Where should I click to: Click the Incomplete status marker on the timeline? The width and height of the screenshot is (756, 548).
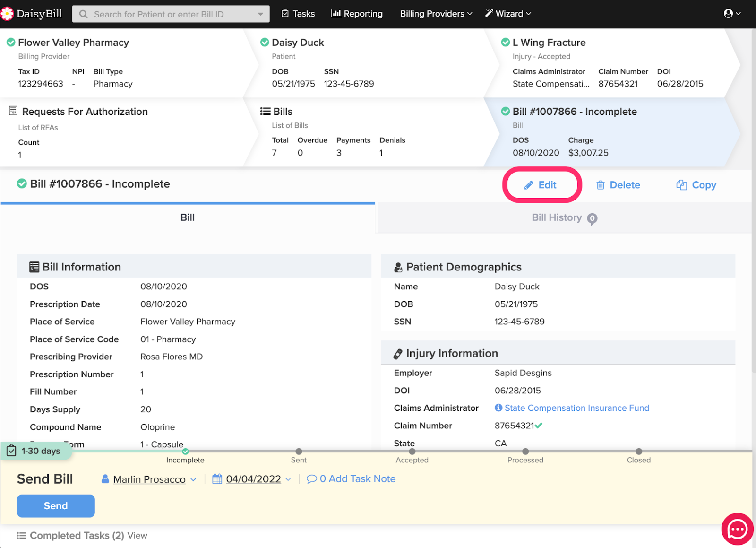[x=185, y=452]
